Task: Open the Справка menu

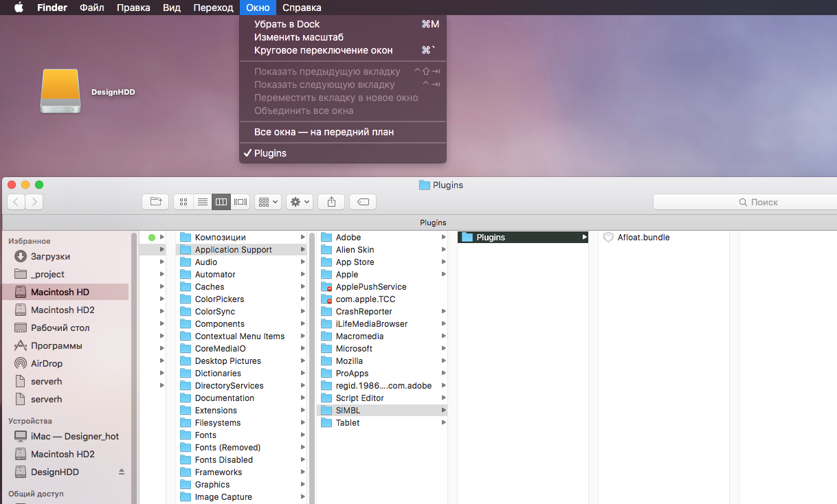Action: (x=302, y=8)
